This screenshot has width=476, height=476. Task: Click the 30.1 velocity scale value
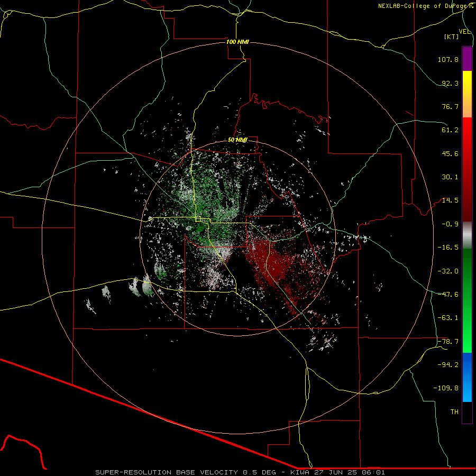click(x=450, y=177)
